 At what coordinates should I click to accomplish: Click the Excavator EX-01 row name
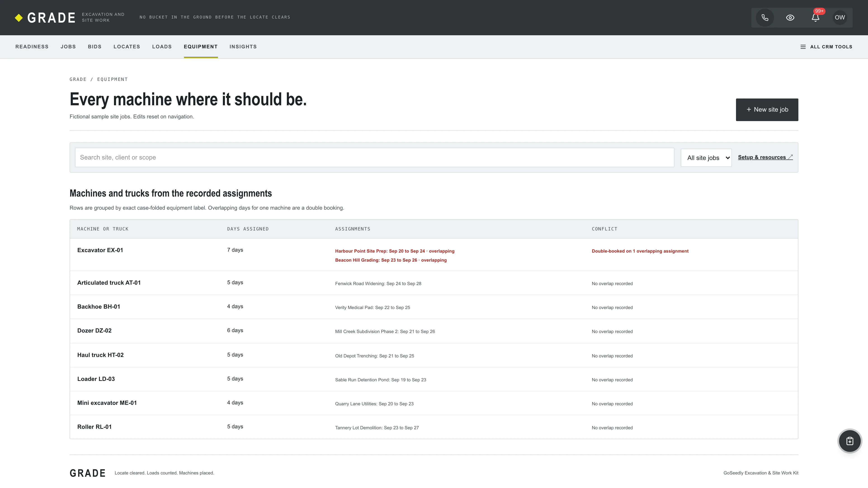[100, 250]
